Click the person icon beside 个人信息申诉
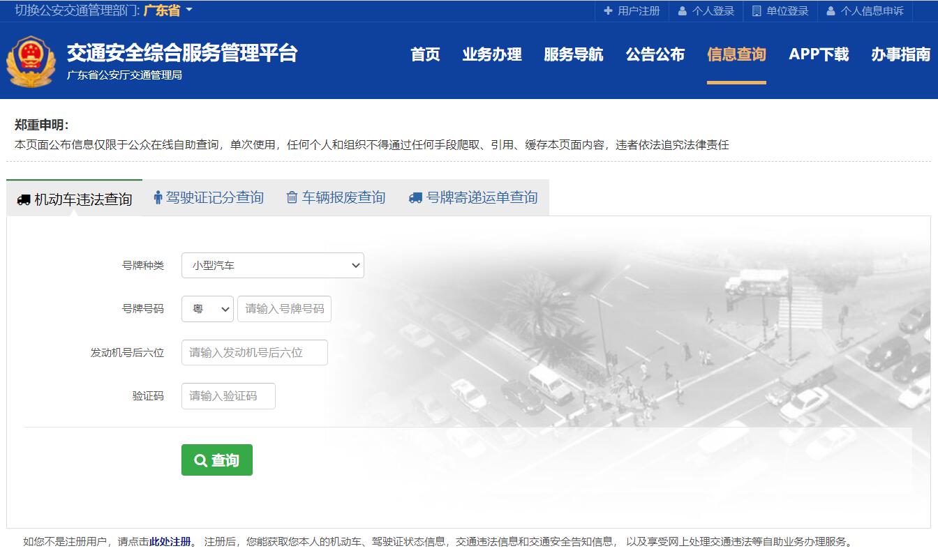Viewport: 938px width, 560px height. point(831,11)
